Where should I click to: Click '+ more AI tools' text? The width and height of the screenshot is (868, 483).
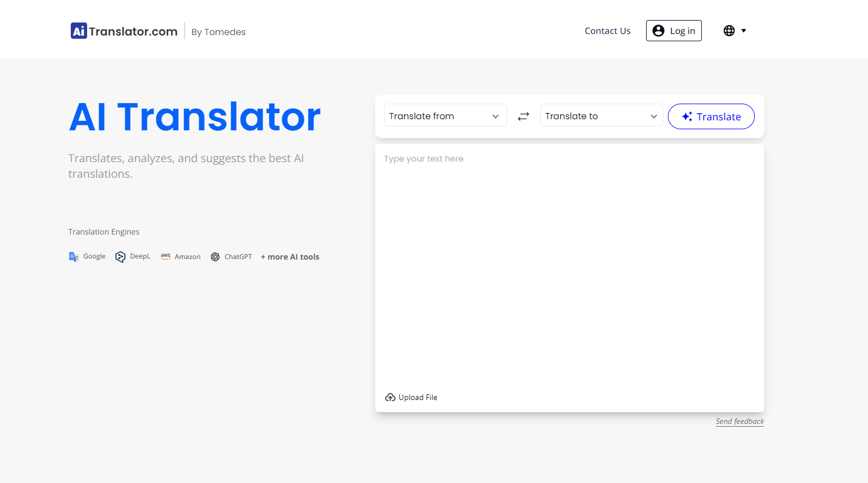tap(290, 257)
